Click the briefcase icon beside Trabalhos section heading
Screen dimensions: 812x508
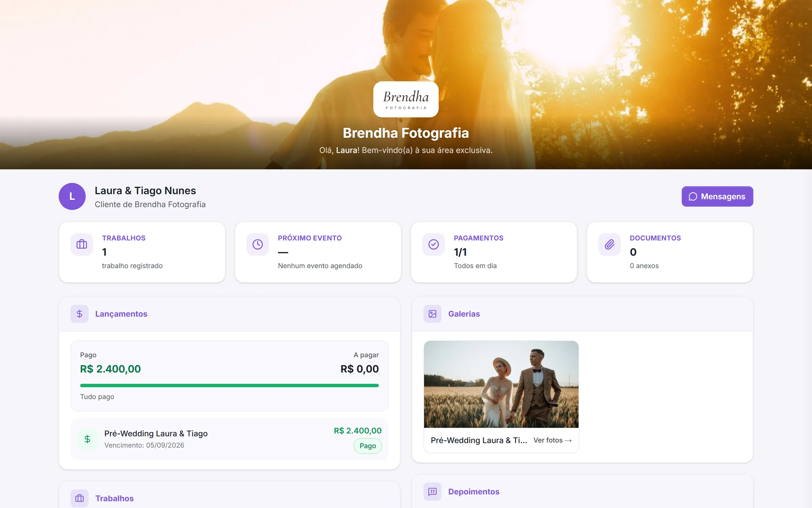[x=80, y=498]
